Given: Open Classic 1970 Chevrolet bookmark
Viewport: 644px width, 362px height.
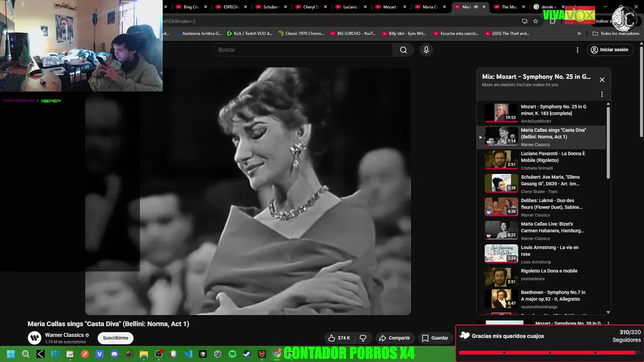Looking at the screenshot, I should (301, 34).
